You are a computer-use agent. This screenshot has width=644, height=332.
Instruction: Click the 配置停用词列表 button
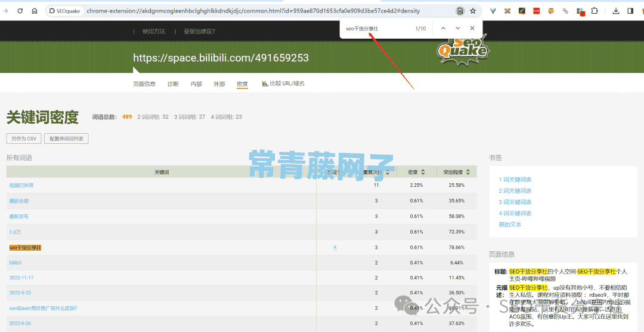coord(67,139)
